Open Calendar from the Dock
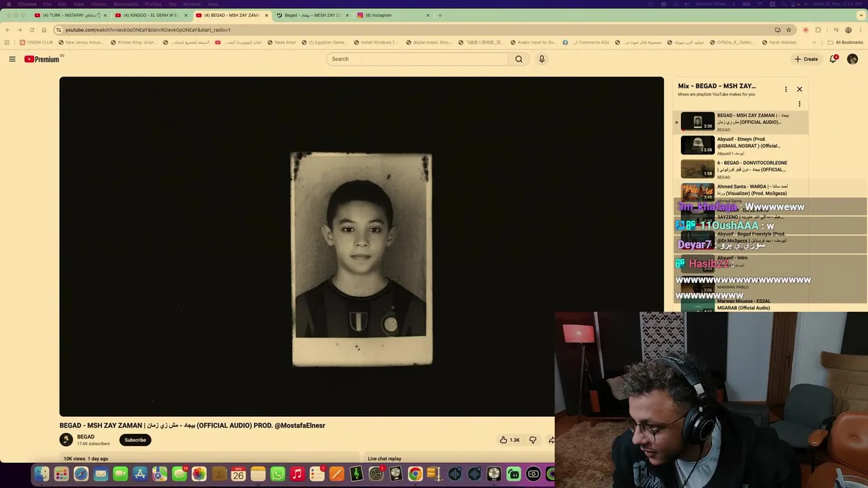 click(x=238, y=474)
